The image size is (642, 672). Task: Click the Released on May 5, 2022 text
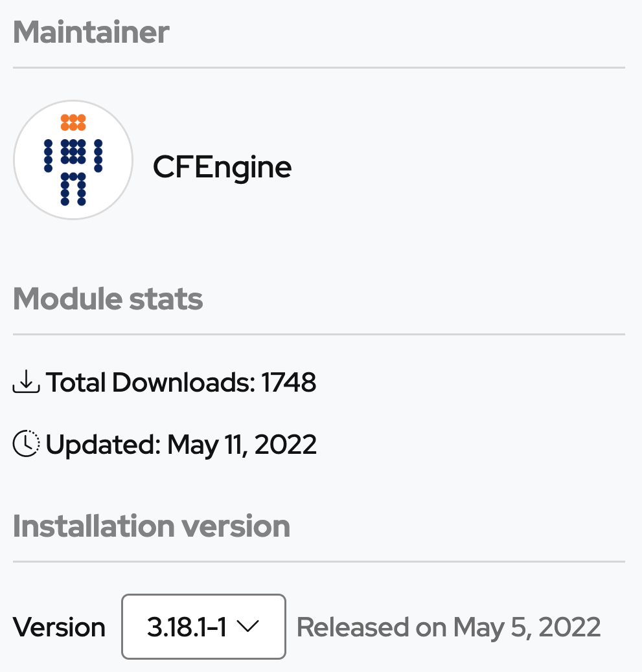coord(448,627)
